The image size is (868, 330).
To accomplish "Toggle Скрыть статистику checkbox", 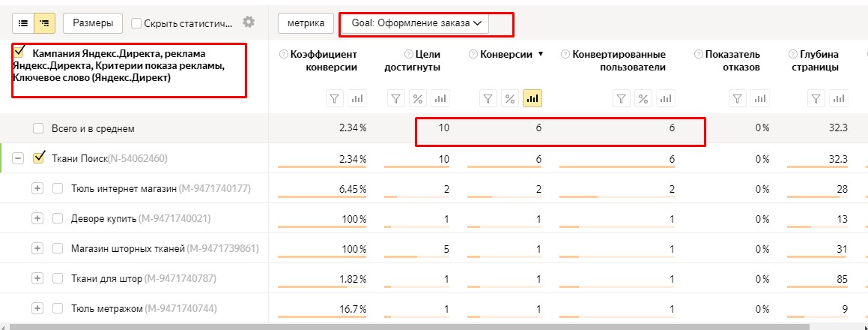I will pos(136,24).
